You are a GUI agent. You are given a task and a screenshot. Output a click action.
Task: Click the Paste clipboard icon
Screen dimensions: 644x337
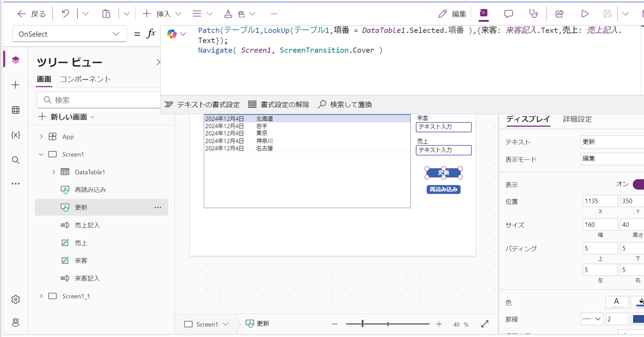point(106,14)
